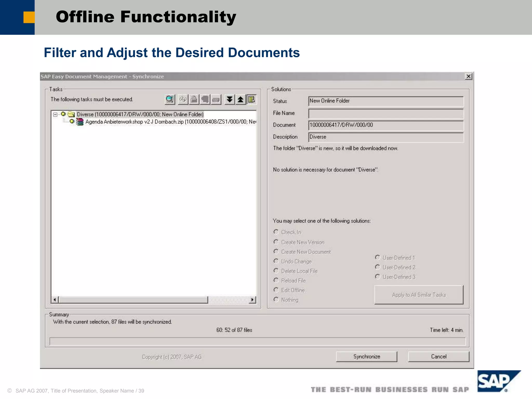Click the collapse-all double up arrow icon

tap(240, 99)
